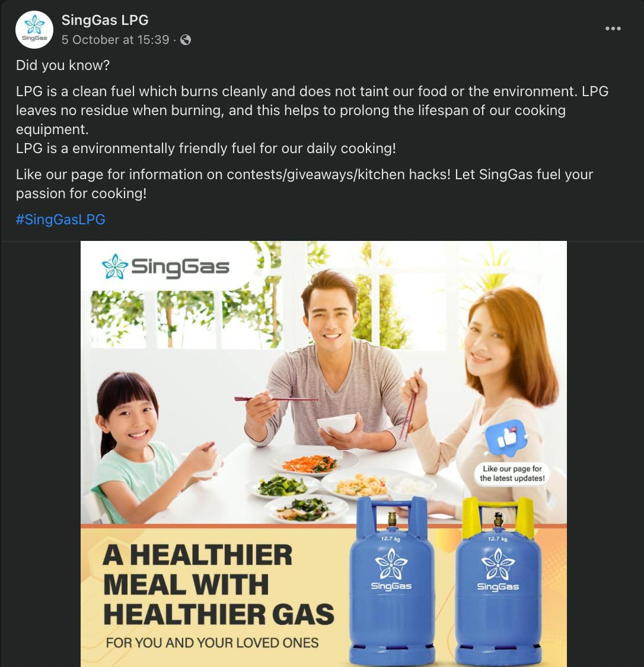This screenshot has height=667, width=644.
Task: Click the "environmentally friendly fuel" sentence
Action: 206,148
